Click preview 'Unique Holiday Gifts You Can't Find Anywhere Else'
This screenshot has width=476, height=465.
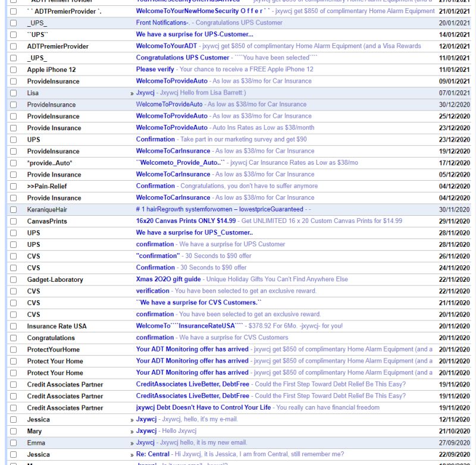point(277,279)
